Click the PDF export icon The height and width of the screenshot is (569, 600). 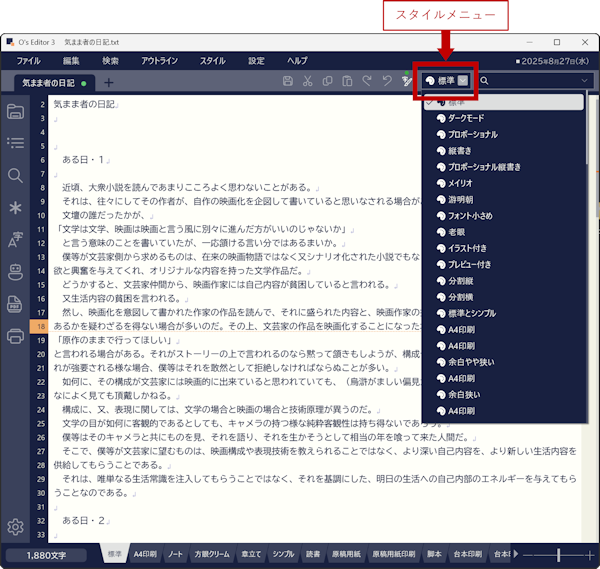[x=15, y=303]
